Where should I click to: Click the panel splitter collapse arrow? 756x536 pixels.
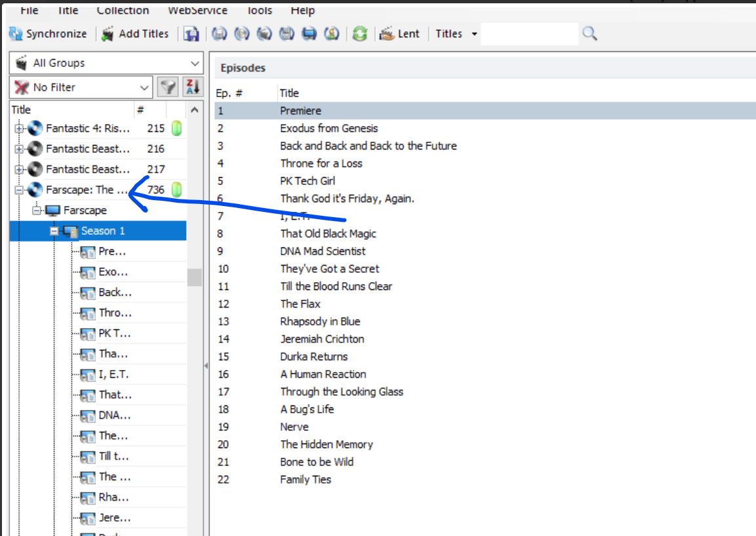(207, 365)
